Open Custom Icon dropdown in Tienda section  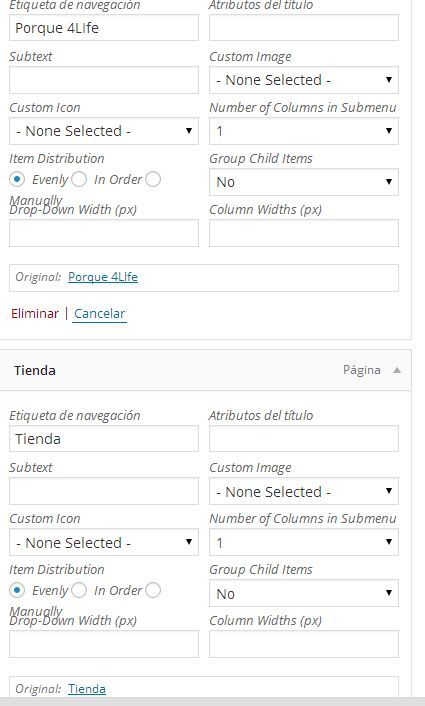point(104,542)
